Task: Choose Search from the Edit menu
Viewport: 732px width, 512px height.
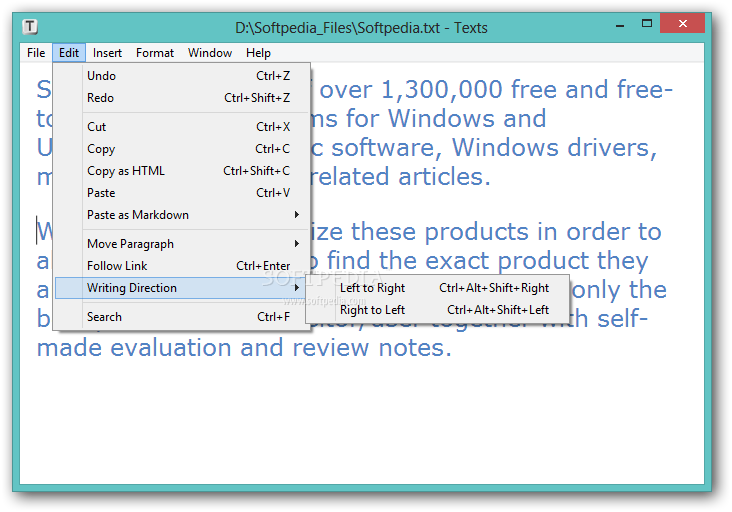Action: [182, 317]
